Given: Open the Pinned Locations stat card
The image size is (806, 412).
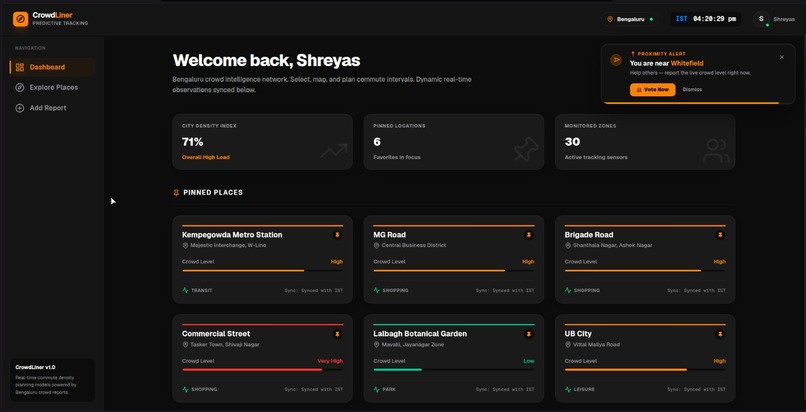Looking at the screenshot, I should click(x=453, y=142).
